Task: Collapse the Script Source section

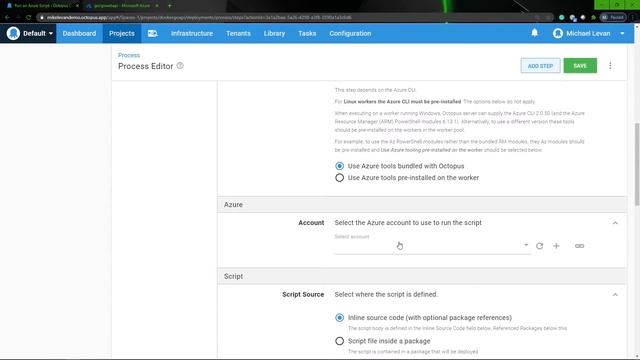Action: coord(615,295)
